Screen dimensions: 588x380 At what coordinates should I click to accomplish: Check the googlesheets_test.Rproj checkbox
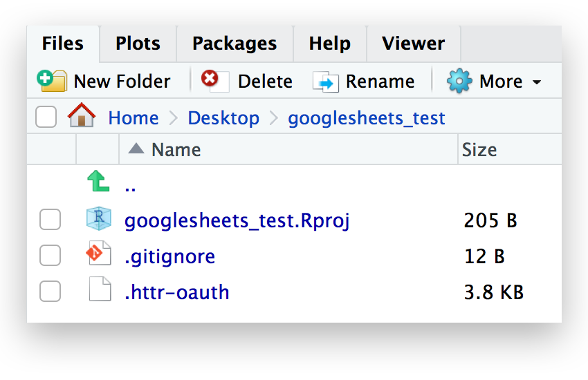point(50,220)
